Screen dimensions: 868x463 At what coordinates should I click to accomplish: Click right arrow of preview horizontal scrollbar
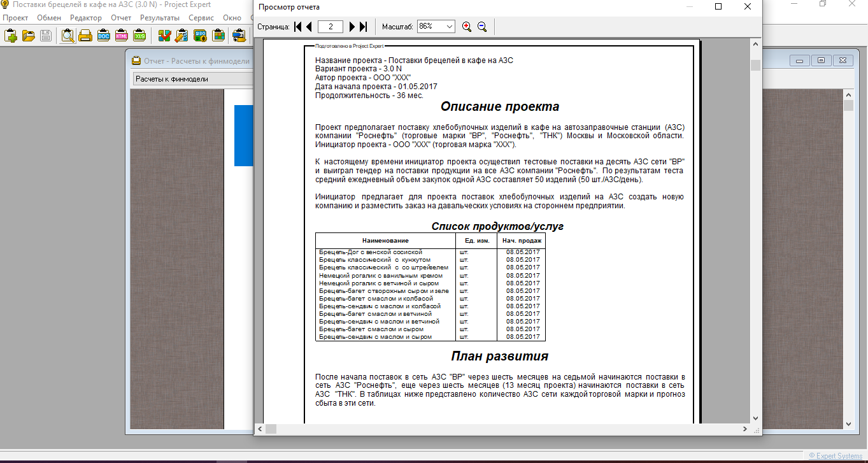744,429
